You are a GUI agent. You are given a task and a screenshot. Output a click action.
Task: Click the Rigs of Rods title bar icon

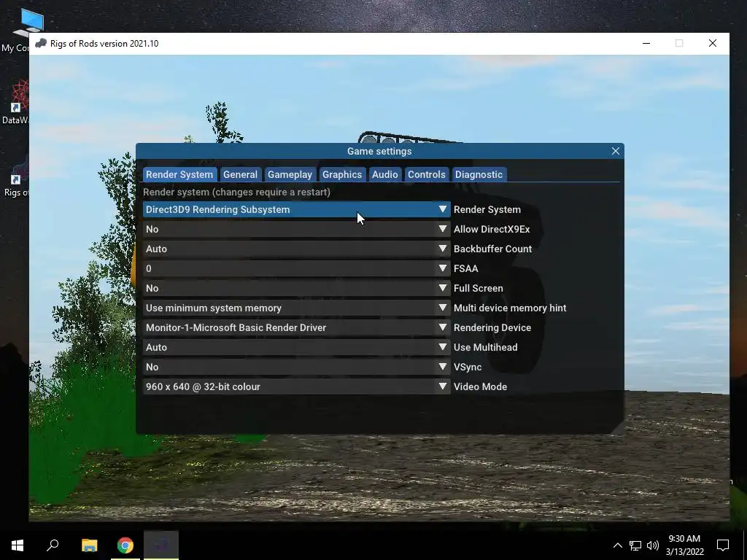41,43
